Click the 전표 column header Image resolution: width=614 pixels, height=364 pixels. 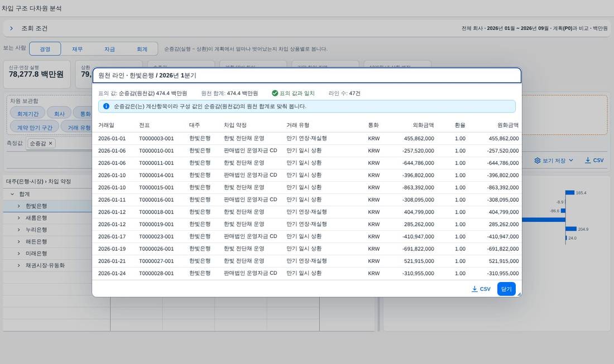pyautogui.click(x=145, y=125)
